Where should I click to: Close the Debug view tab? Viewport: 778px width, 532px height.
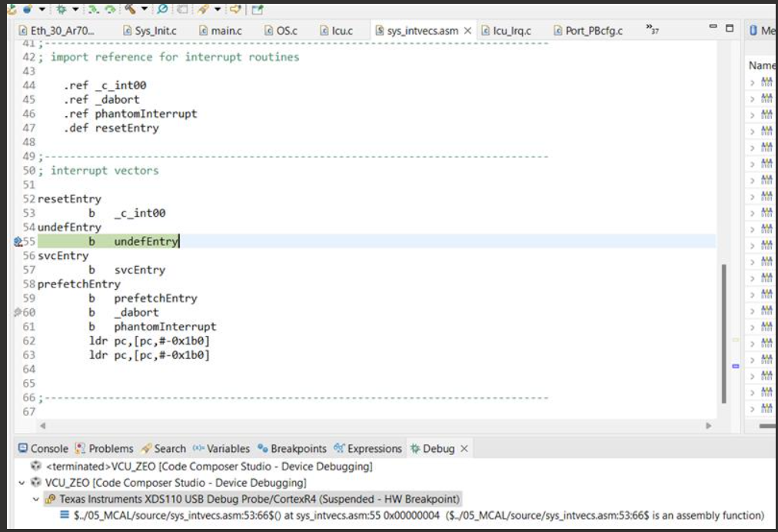pyautogui.click(x=464, y=449)
